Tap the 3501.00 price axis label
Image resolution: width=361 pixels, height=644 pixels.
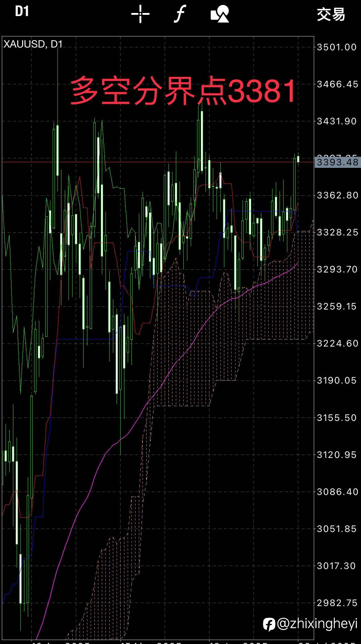pos(337,47)
